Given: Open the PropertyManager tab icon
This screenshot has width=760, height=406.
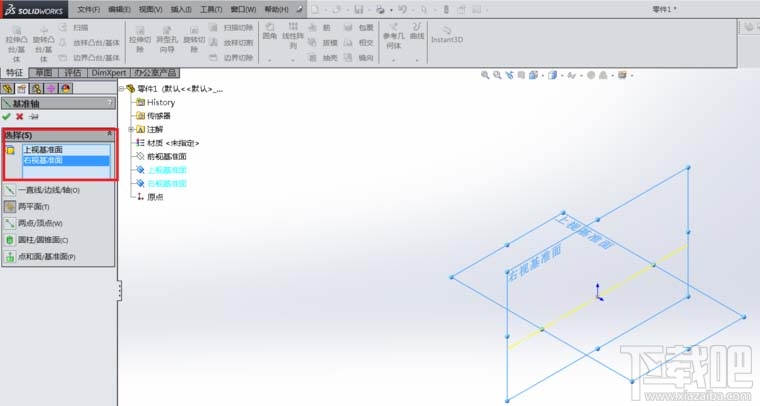Looking at the screenshot, I should (x=22, y=89).
